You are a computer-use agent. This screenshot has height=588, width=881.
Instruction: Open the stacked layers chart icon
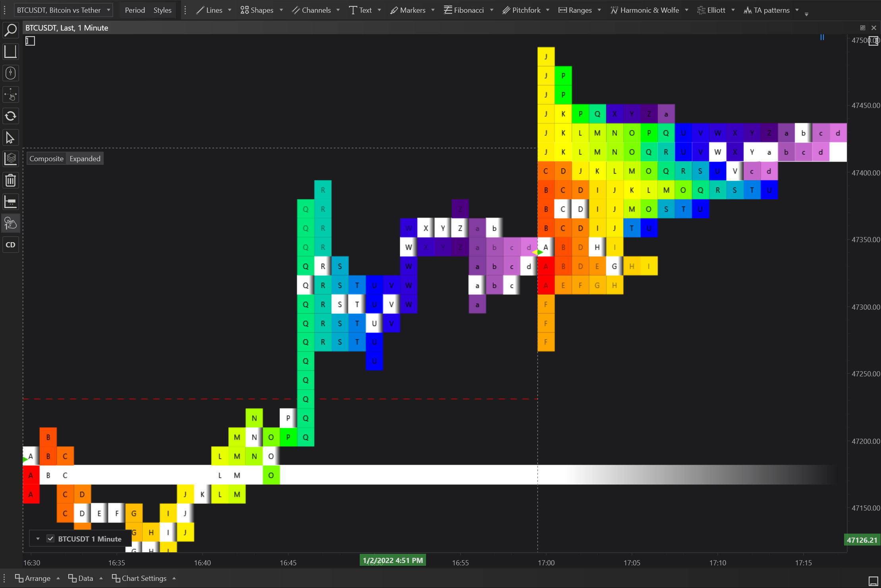[11, 159]
